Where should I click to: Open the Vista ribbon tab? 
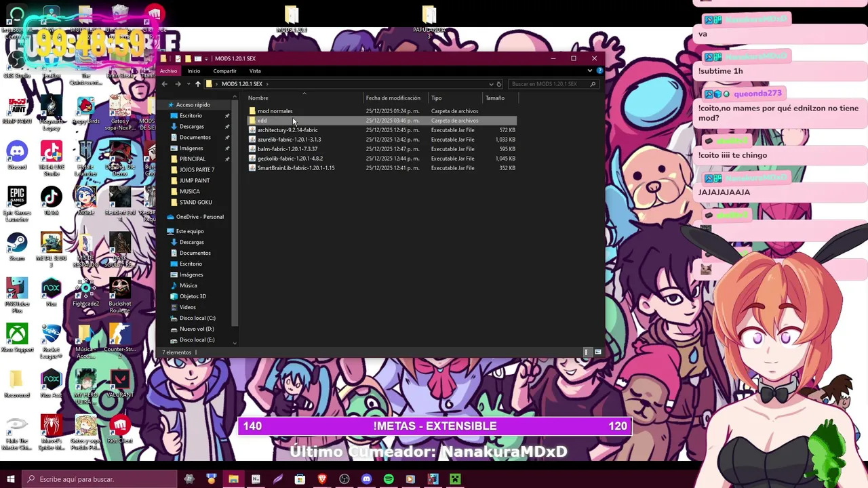click(255, 71)
